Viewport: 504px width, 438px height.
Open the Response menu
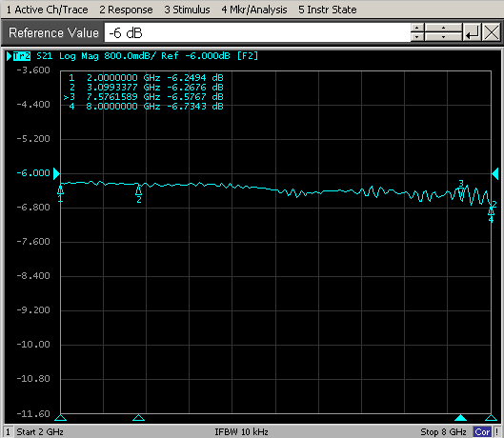(x=126, y=10)
